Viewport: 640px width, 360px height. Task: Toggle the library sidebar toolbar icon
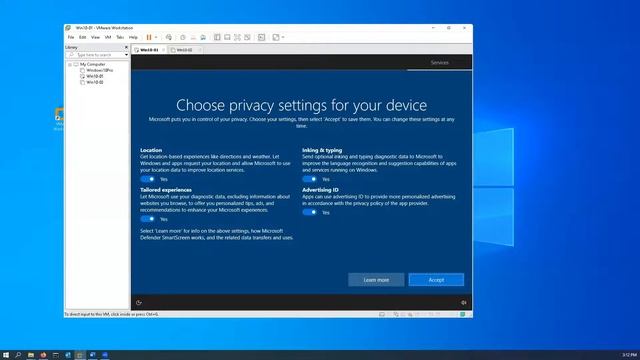click(217, 37)
